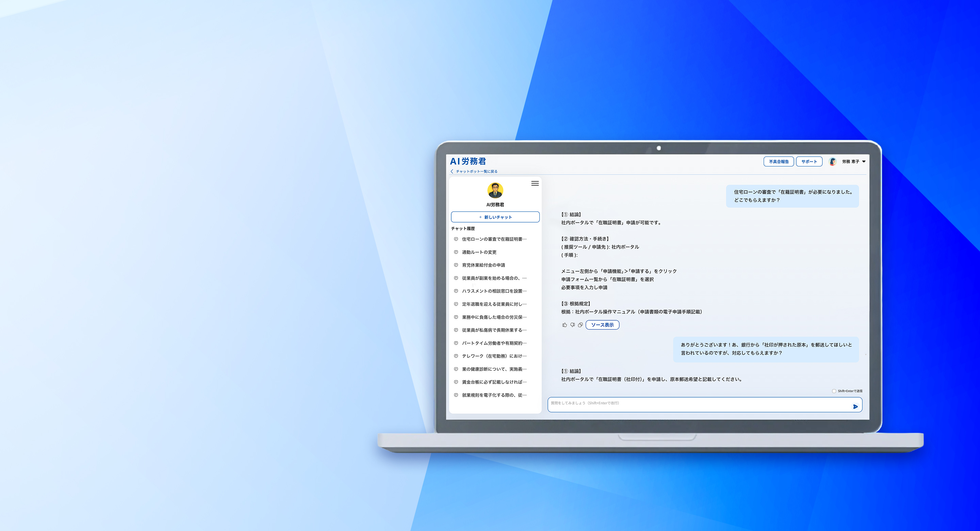Start a chat with 新しいチャット button
Image resolution: width=980 pixels, height=531 pixels.
point(495,217)
